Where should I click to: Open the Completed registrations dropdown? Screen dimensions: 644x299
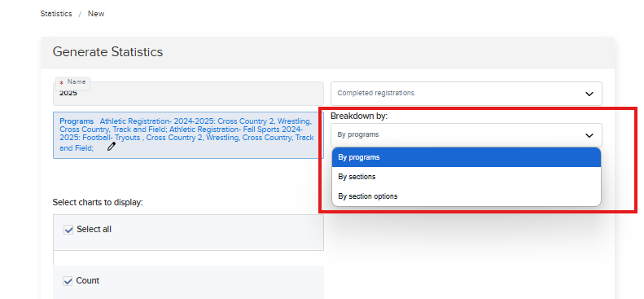click(x=467, y=94)
